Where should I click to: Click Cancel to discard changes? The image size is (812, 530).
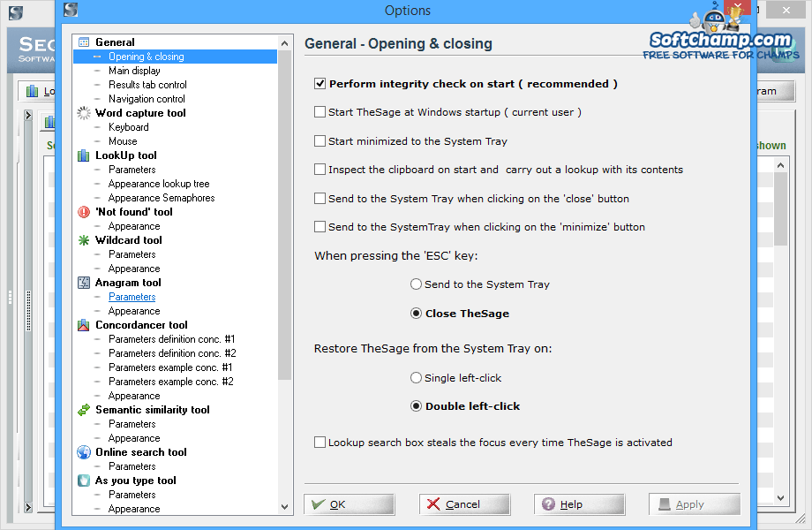(x=464, y=504)
